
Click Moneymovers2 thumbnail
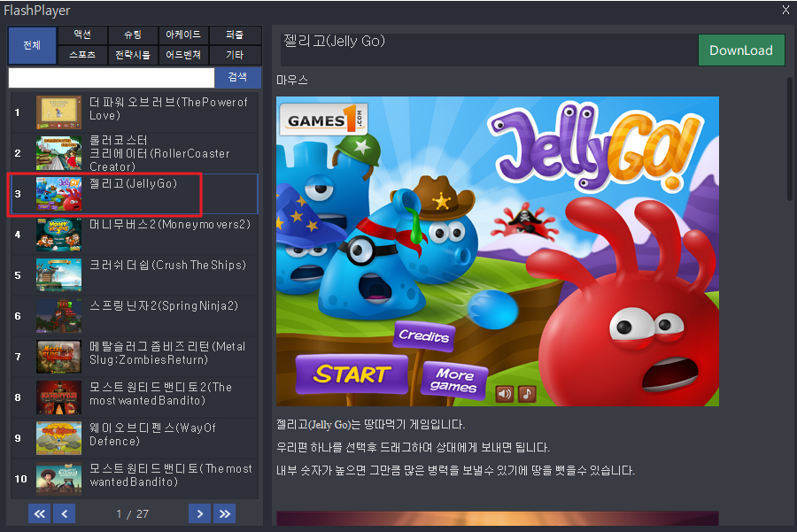point(59,235)
